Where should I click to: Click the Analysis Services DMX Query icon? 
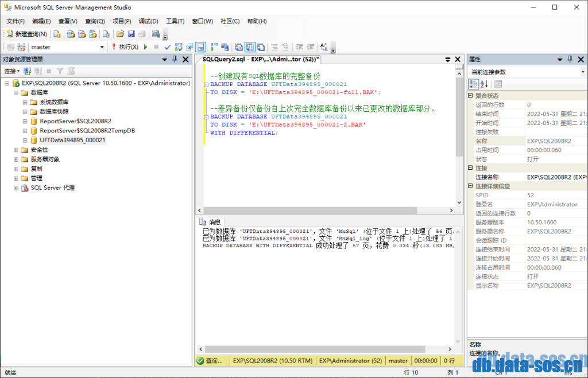click(82, 34)
